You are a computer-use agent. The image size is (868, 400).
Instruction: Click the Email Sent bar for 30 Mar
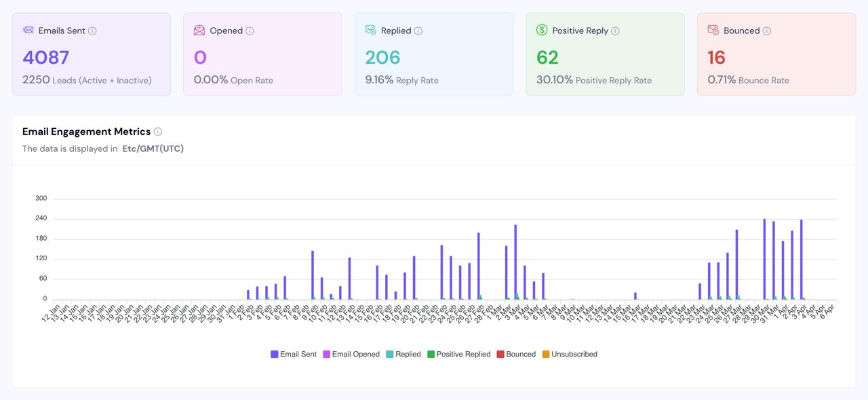coord(764,259)
